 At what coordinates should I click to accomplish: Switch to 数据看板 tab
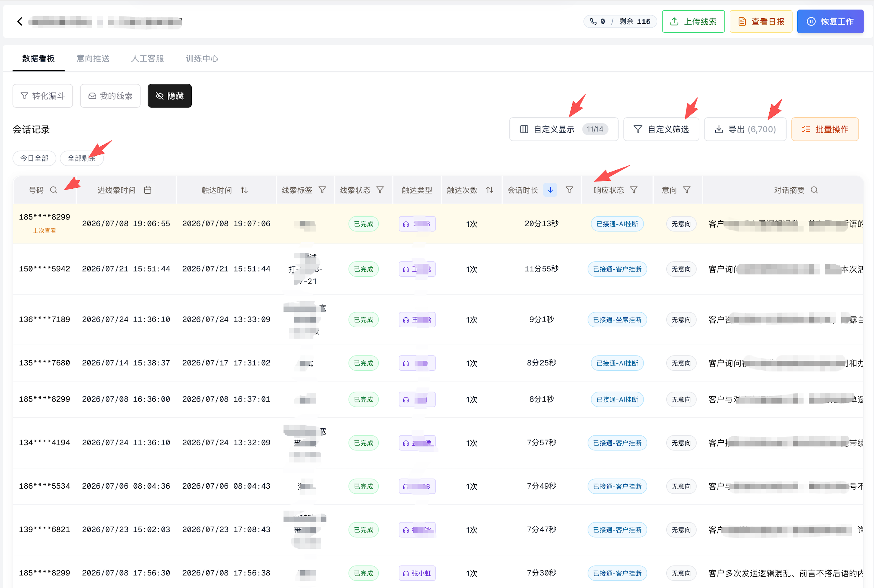coord(38,59)
